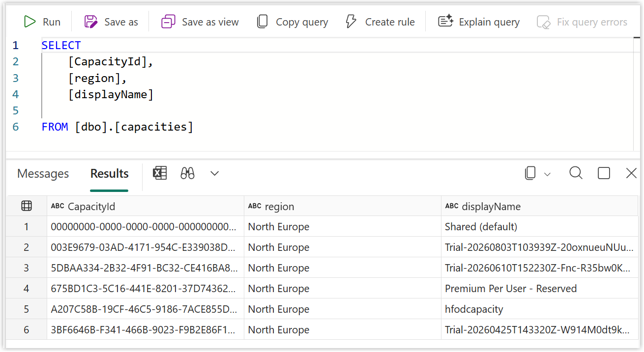Click Save as view
The image size is (644, 352).
click(200, 22)
